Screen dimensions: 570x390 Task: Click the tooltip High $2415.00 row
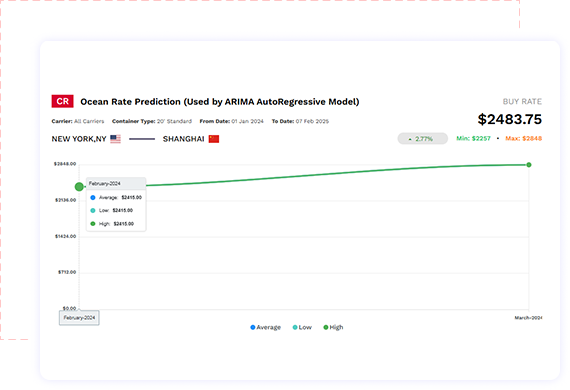(112, 224)
